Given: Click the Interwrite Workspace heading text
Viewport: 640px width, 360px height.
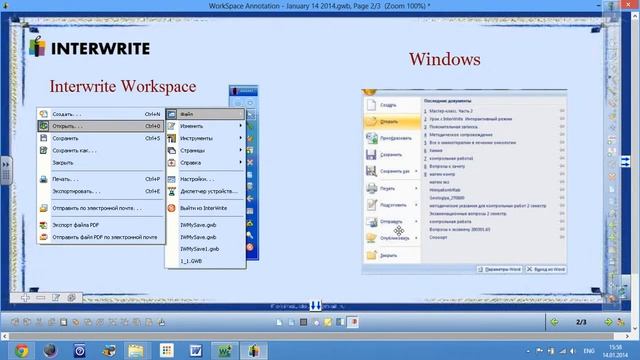Looking at the screenshot, I should (123, 87).
